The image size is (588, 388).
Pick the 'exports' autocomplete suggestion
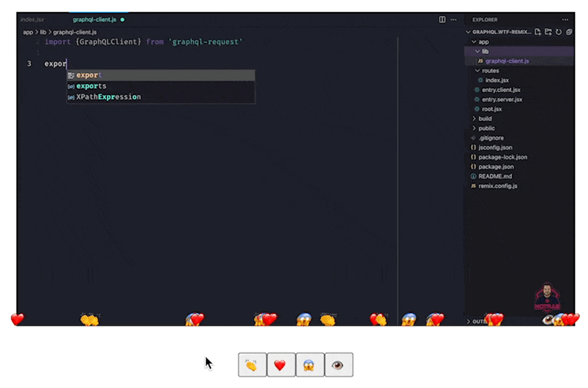pos(161,86)
